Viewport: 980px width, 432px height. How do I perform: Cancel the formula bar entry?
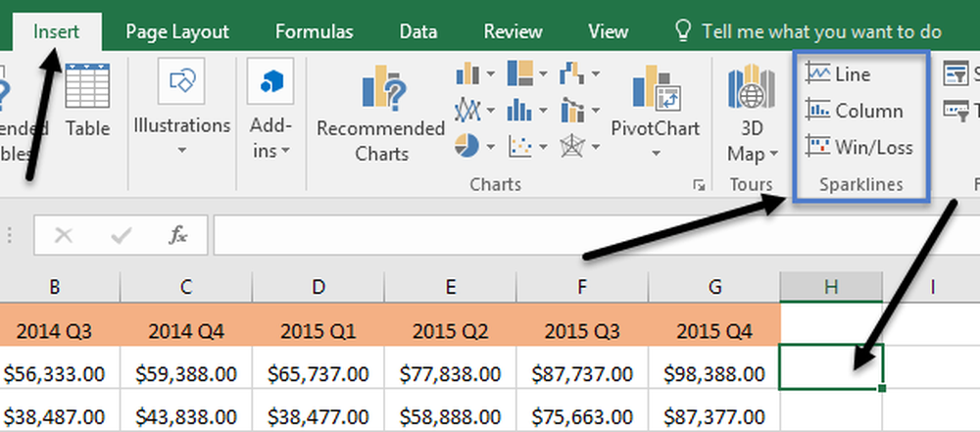point(63,235)
